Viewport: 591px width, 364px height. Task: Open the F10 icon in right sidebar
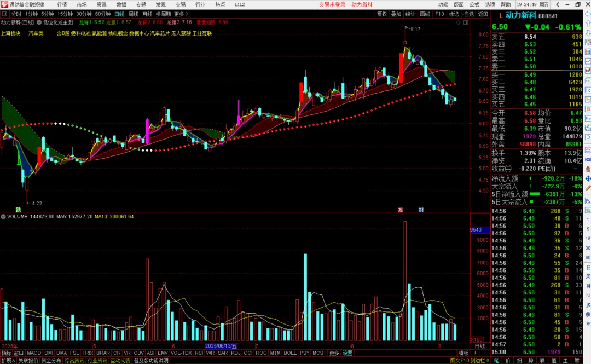tap(588, 90)
